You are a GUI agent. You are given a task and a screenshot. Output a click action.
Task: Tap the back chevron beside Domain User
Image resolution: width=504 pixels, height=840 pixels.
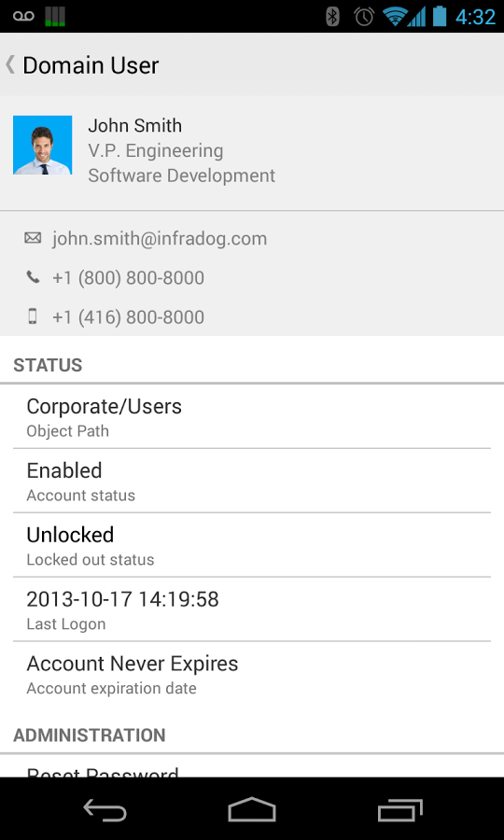[10, 64]
